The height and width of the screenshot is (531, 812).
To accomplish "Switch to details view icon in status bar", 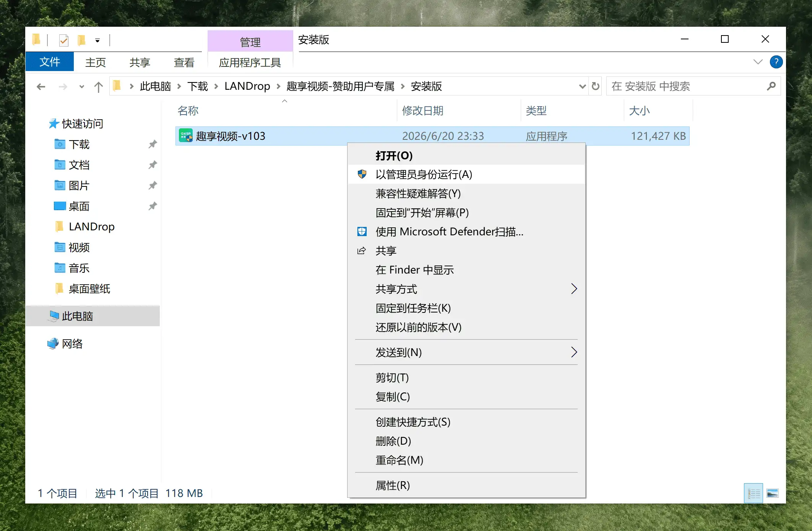I will pyautogui.click(x=754, y=494).
